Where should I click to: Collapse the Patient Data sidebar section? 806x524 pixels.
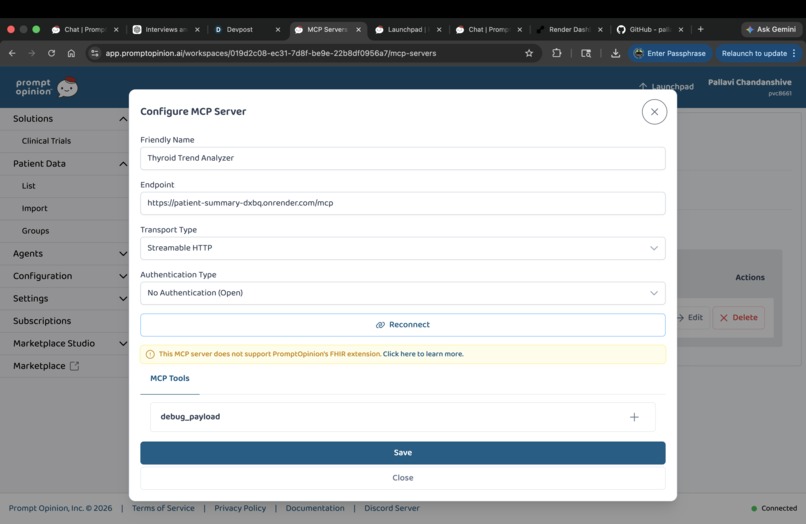123,164
